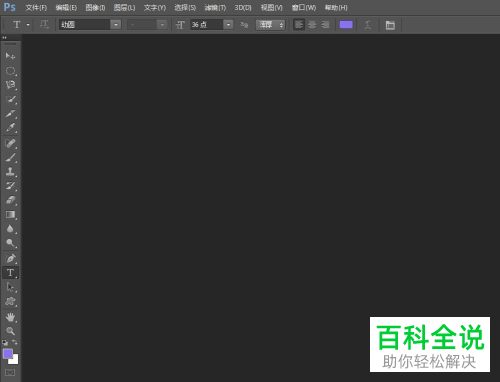Select the Zoom magnifier tool
This screenshot has width=500, height=382.
click(10, 331)
